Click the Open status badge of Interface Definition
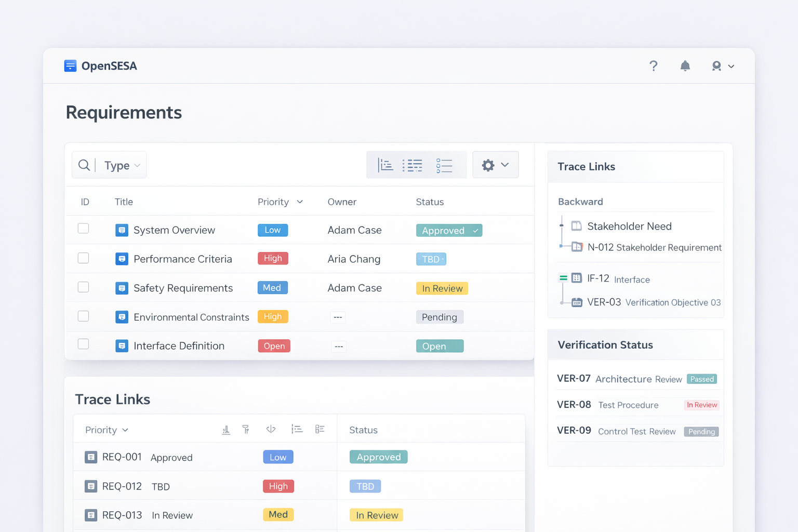The image size is (798, 532). click(440, 346)
